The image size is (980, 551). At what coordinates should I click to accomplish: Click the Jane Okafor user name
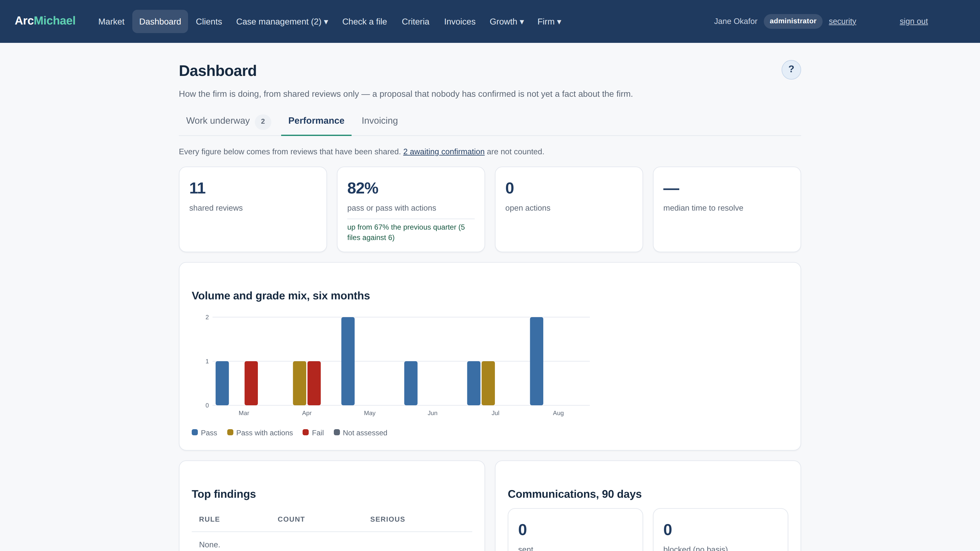pos(735,21)
